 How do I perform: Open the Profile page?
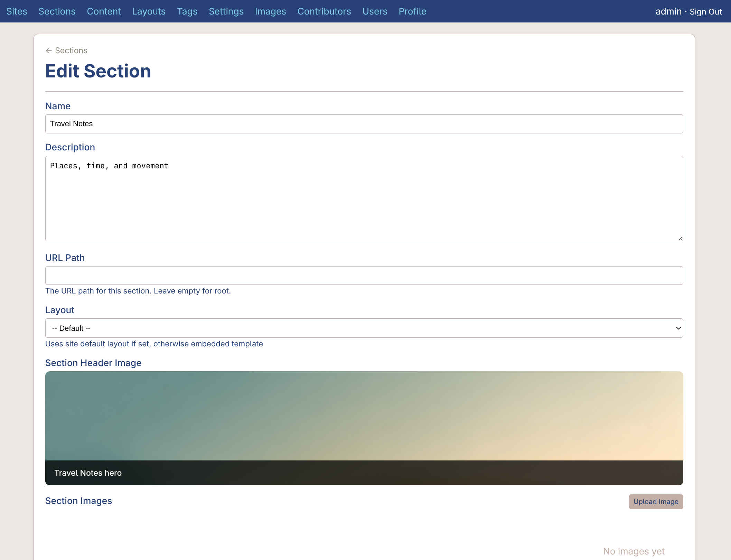412,11
